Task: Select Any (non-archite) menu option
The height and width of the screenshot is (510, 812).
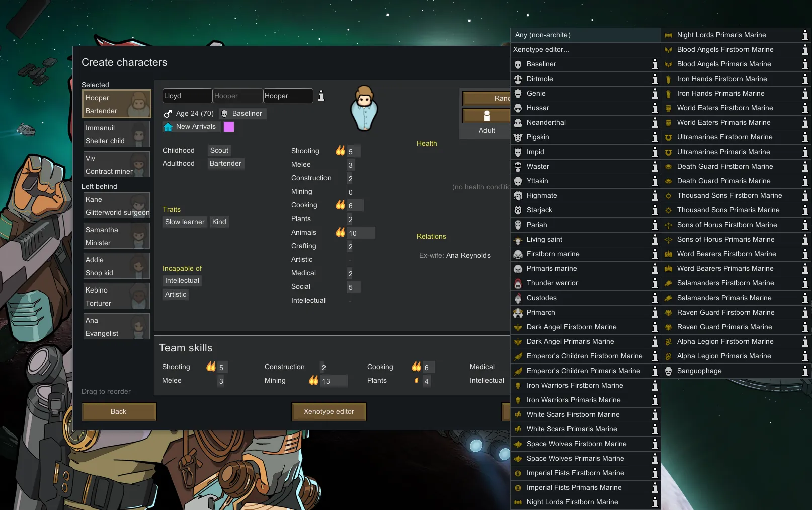Action: 585,35
